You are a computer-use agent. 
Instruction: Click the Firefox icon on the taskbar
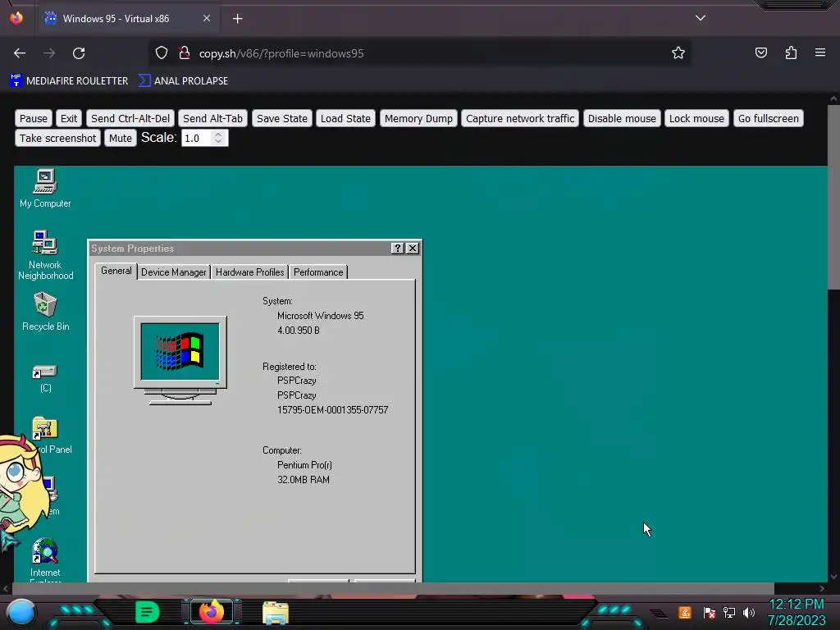pos(211,612)
